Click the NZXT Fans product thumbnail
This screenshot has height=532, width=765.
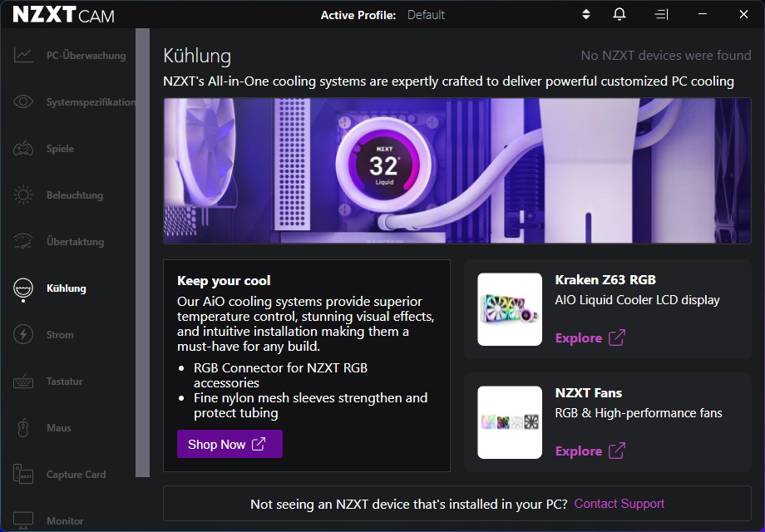(510, 422)
